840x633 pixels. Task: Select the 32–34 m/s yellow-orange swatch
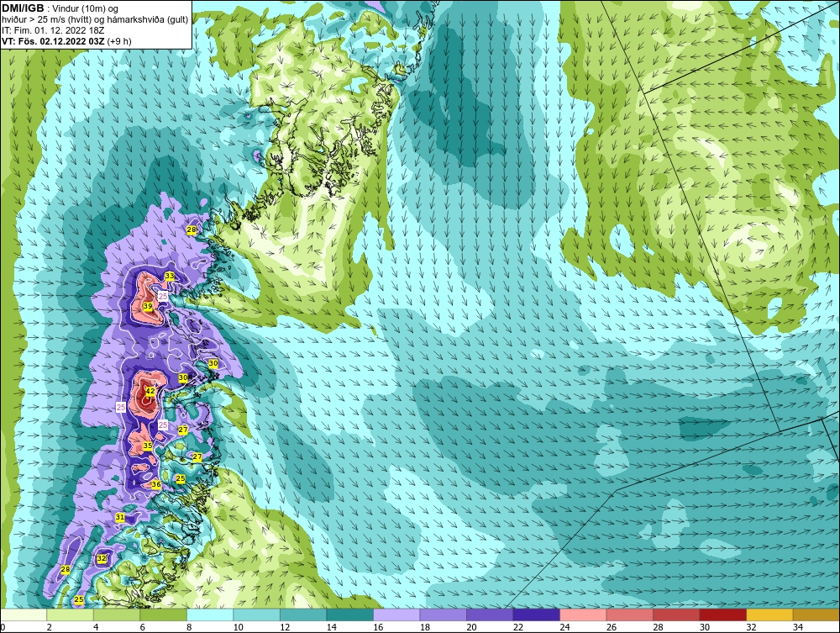click(769, 615)
